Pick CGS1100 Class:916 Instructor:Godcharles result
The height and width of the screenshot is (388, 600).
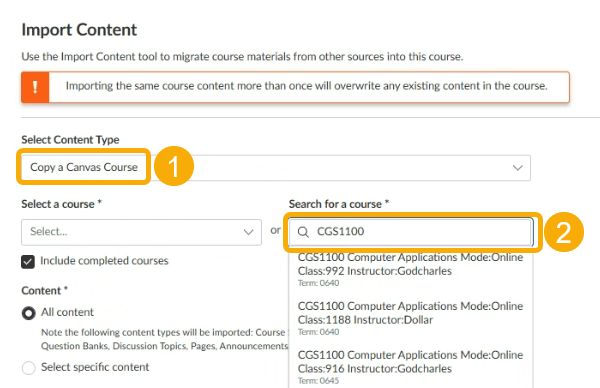pos(411,367)
